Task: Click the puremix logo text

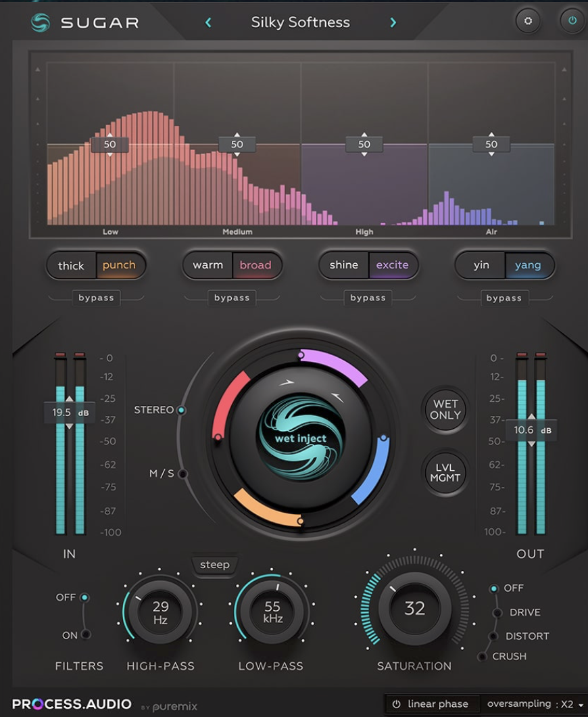Action: pyautogui.click(x=174, y=706)
